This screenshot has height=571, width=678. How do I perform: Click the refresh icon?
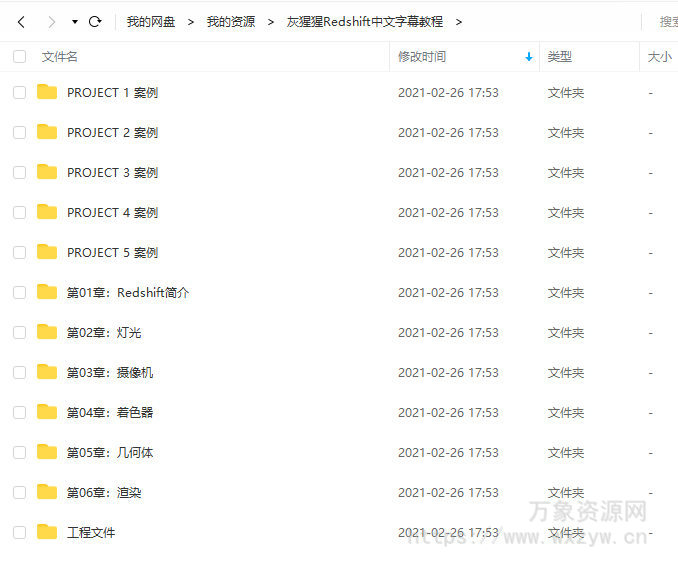[95, 21]
